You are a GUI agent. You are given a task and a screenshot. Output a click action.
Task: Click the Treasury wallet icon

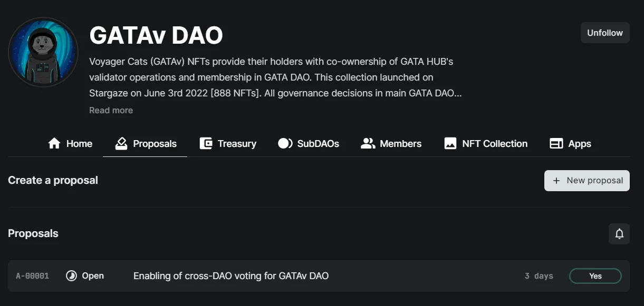[x=206, y=143]
